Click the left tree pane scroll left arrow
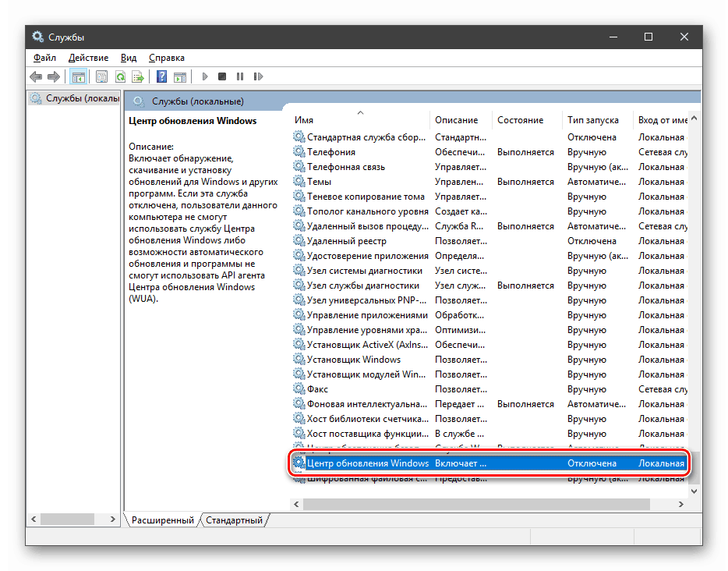 34,519
